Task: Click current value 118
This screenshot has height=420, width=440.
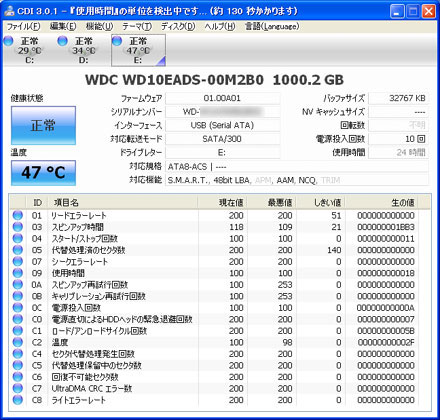Action: coord(236,227)
